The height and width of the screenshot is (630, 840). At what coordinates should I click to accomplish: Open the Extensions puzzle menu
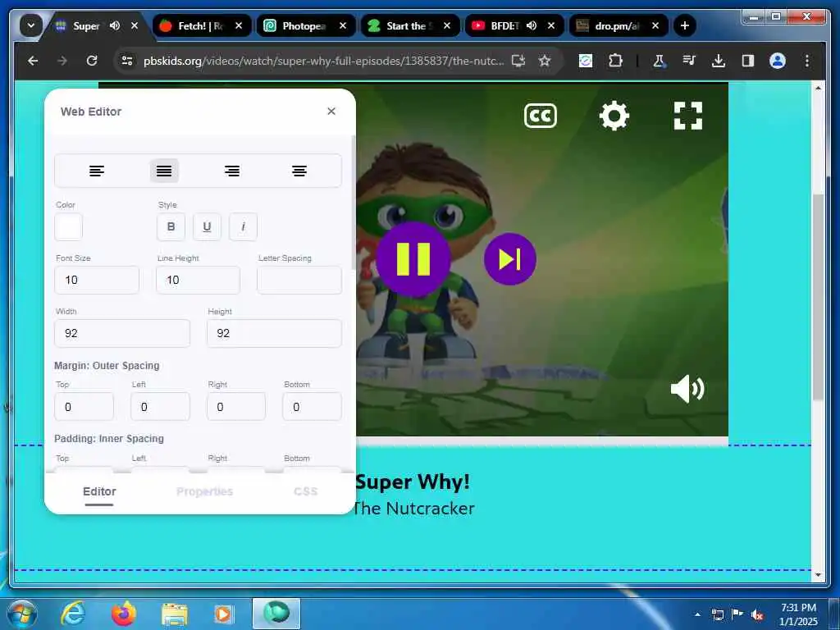click(615, 61)
